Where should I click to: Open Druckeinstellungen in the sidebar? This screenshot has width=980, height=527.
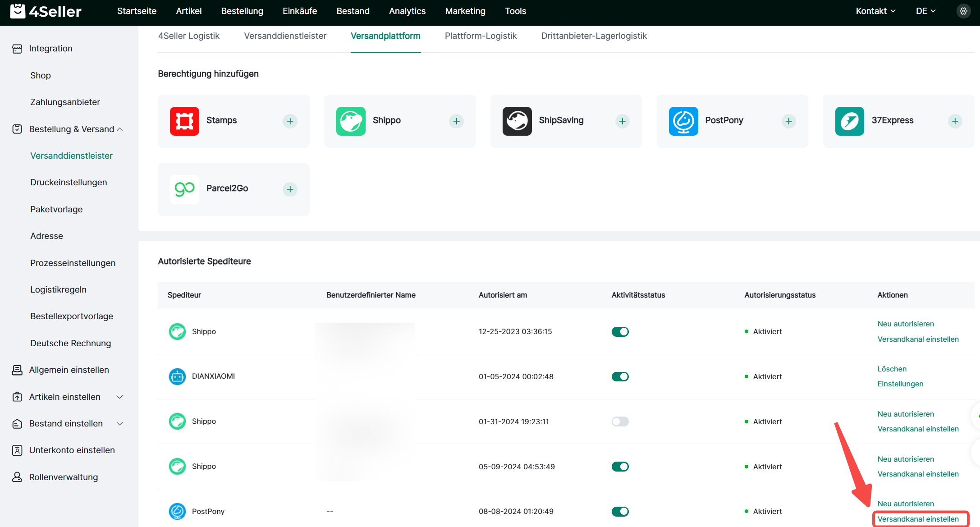coord(69,182)
